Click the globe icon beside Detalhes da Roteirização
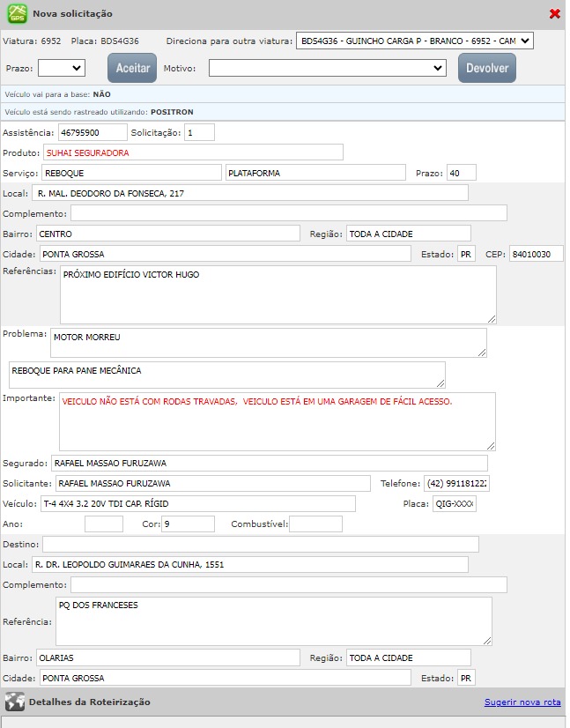Viewport: 570px width, 728px height. pyautogui.click(x=14, y=702)
